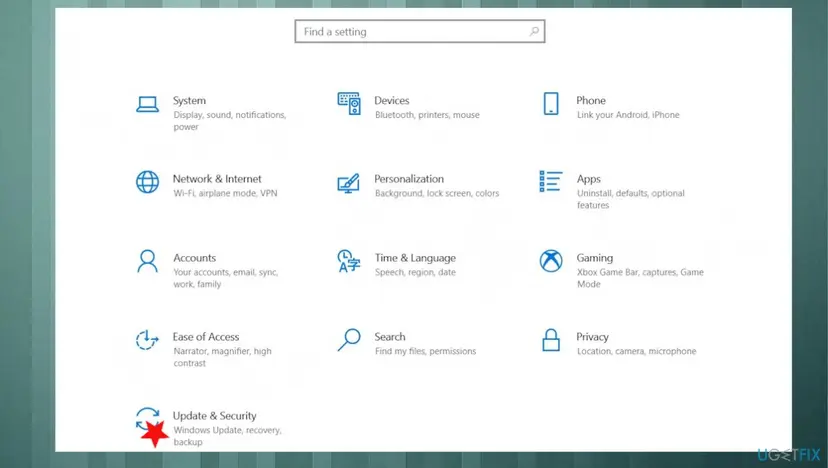Image resolution: width=828 pixels, height=468 pixels.
Task: Click the Accounts person icon
Action: point(147,261)
